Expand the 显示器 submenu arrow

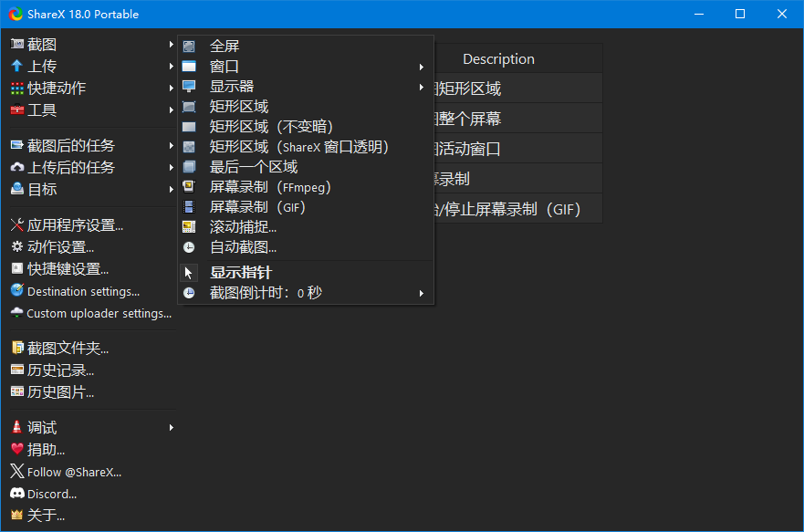421,87
